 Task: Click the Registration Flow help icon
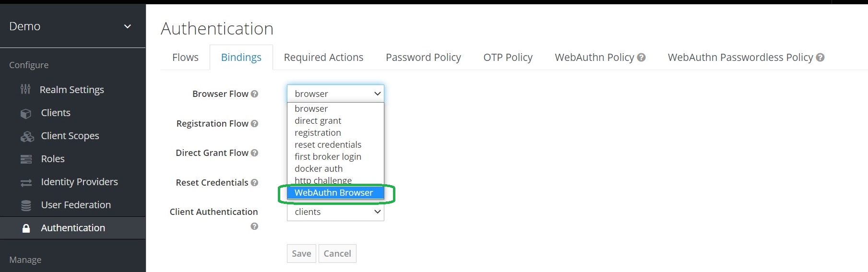254,124
